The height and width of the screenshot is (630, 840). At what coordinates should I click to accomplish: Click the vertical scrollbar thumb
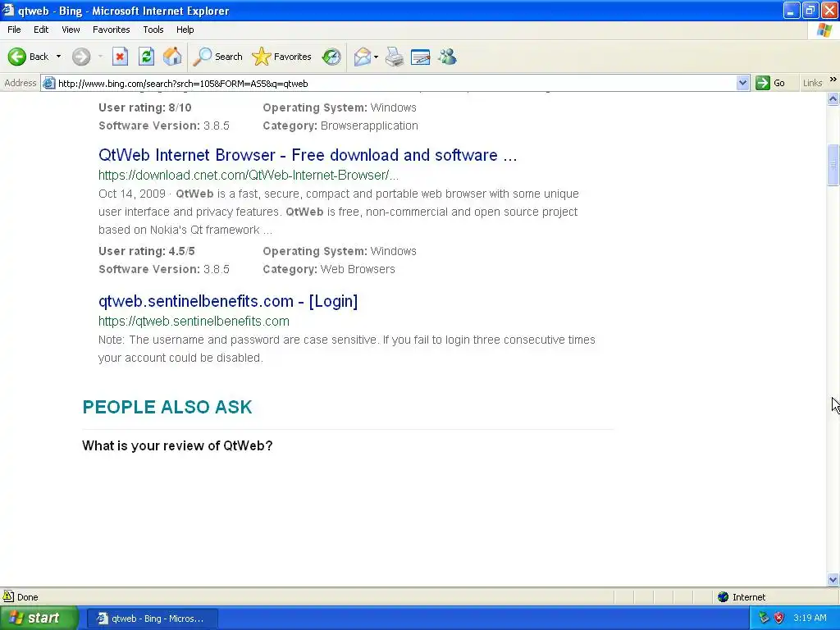tap(833, 165)
